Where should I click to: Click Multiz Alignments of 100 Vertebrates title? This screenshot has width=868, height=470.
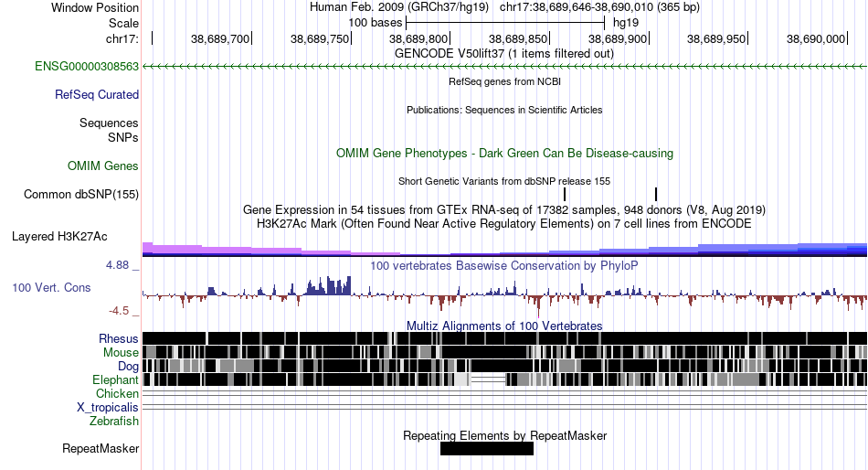[x=504, y=326]
